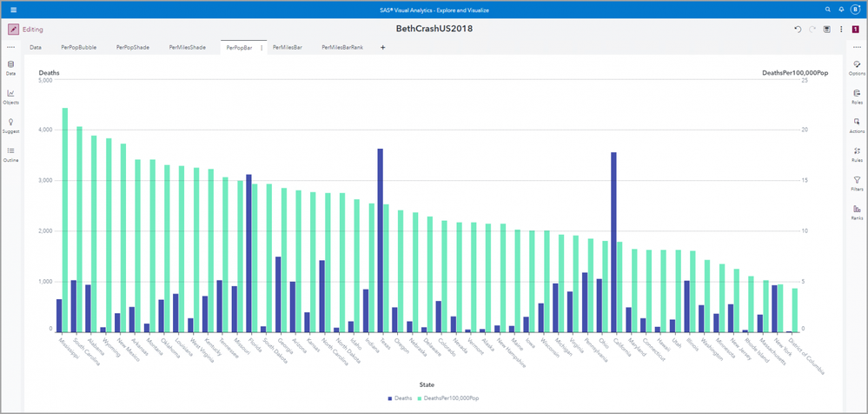Click the 5,000 left axis value
The width and height of the screenshot is (868, 414).
point(45,80)
